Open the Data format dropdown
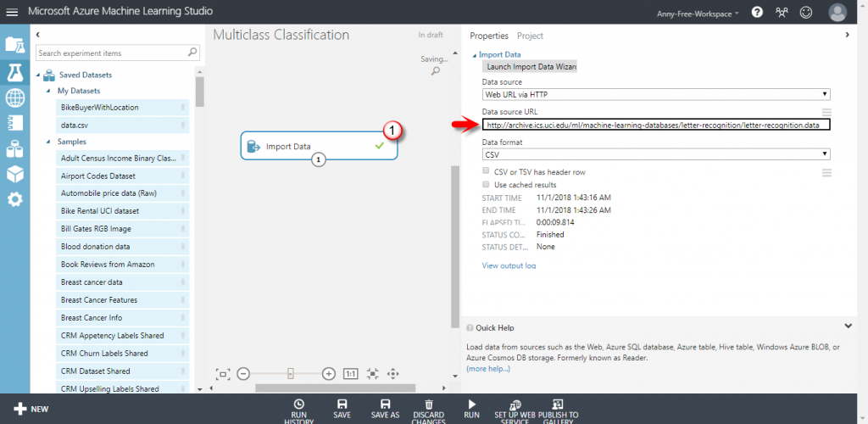 [656, 154]
